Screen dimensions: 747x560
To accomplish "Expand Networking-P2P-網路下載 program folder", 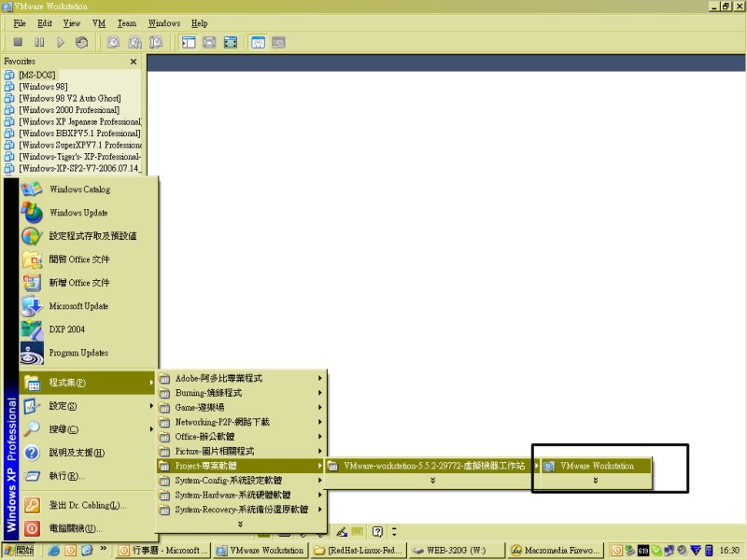I will [241, 422].
